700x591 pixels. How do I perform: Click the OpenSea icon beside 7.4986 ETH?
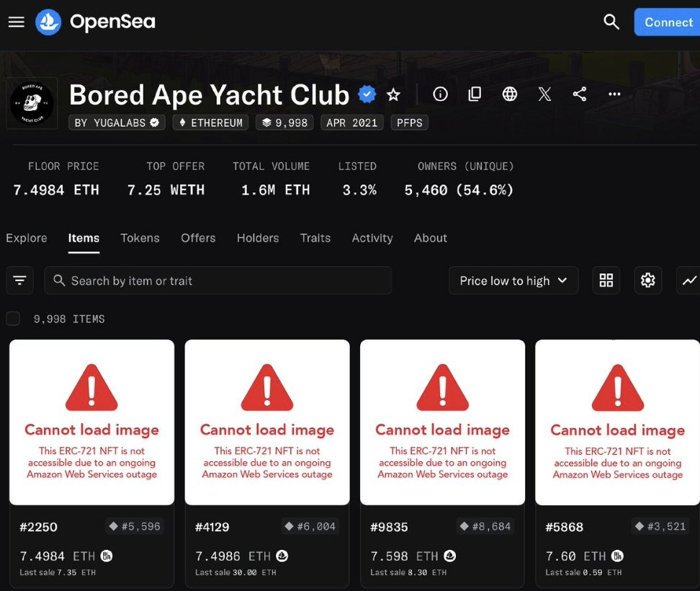pos(282,556)
